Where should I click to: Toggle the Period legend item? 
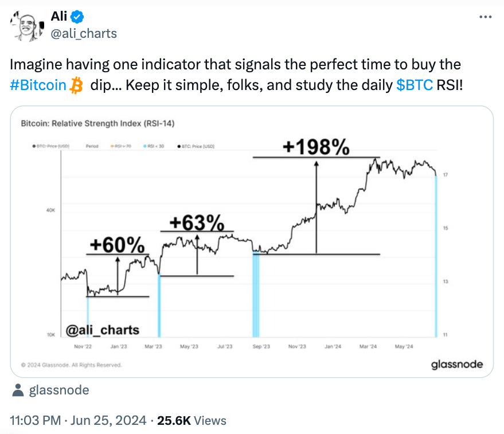click(x=92, y=146)
